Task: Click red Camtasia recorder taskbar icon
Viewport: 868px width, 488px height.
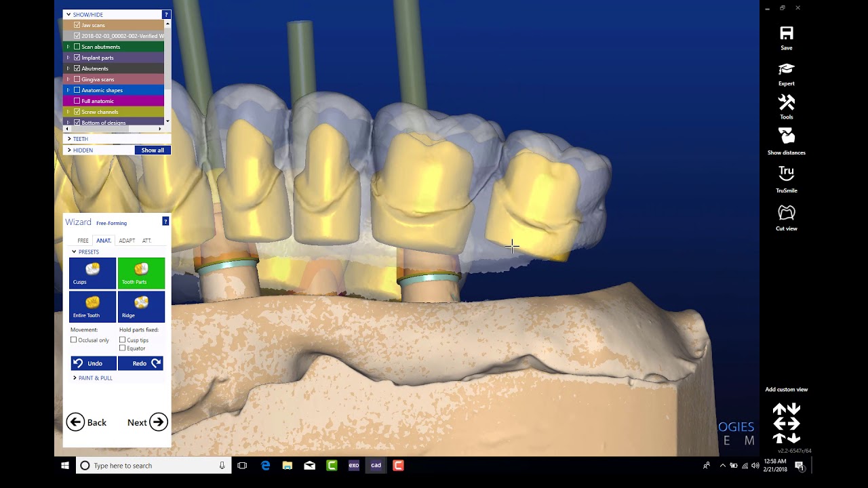Action: click(x=398, y=466)
